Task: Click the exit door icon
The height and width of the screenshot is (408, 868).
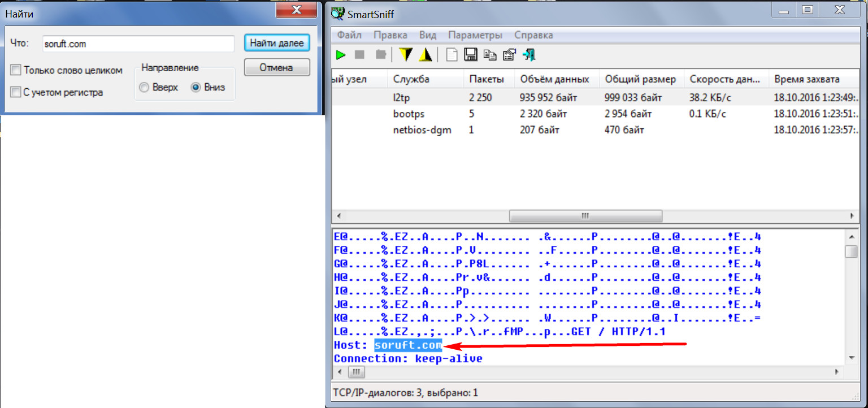Action: tap(529, 55)
